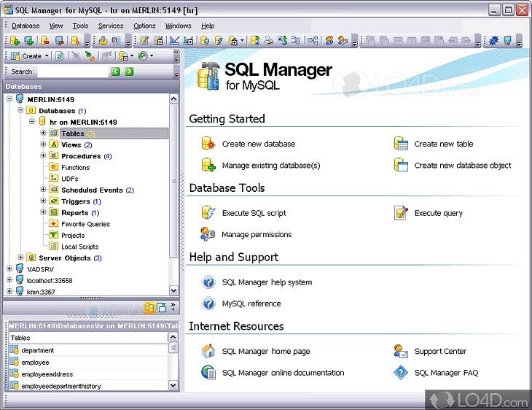The height and width of the screenshot is (410, 532).
Task: Click the Execute SQL script icon
Action: [x=209, y=213]
